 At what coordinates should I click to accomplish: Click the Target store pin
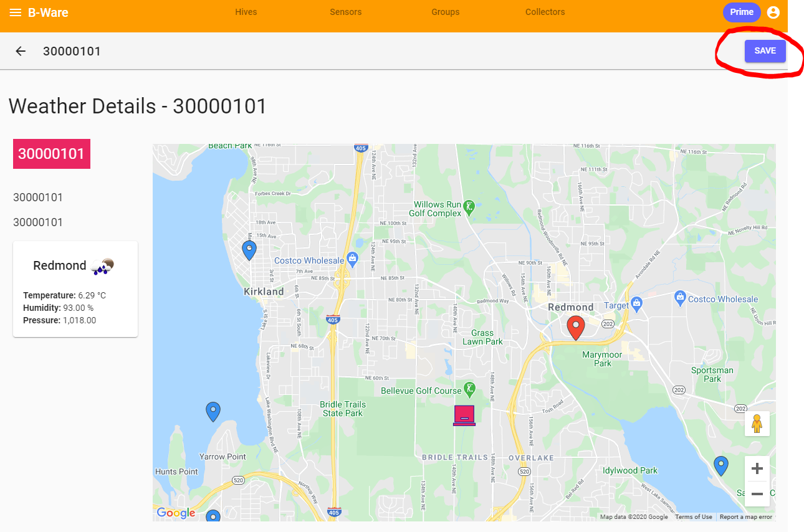point(636,305)
